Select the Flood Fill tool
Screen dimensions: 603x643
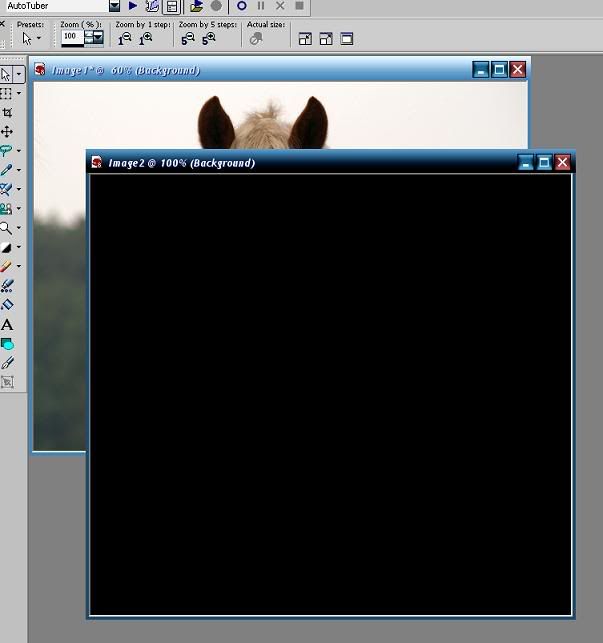coord(7,305)
